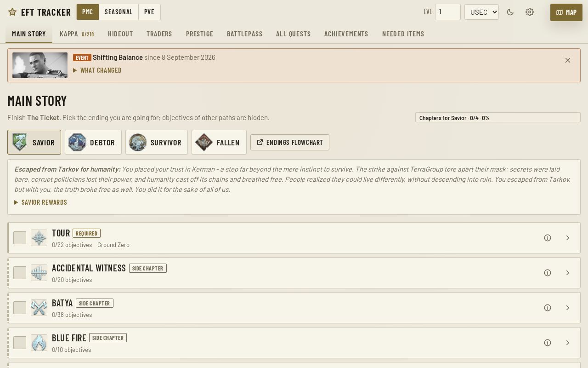Go to the Hideout tab

tap(120, 34)
